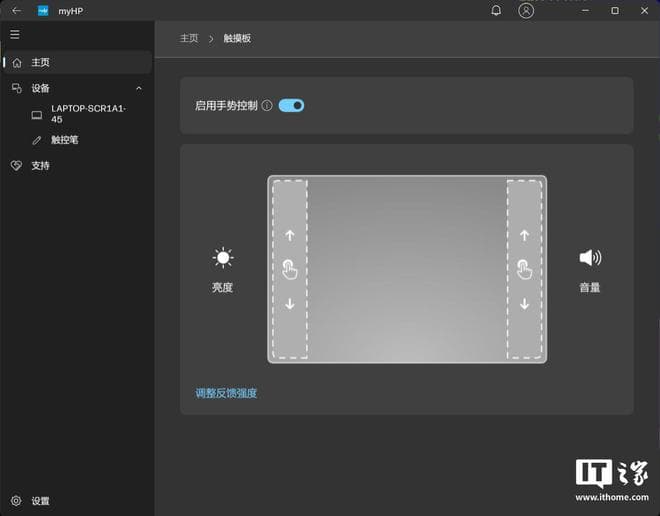Disable the 启用手势控制 toggle switch
This screenshot has height=516, width=660.
291,105
